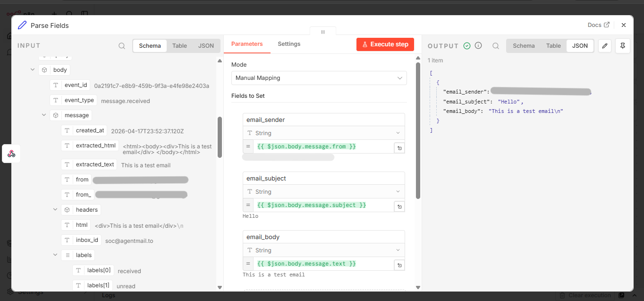Click the Parse Fields pencil icon

point(22,26)
